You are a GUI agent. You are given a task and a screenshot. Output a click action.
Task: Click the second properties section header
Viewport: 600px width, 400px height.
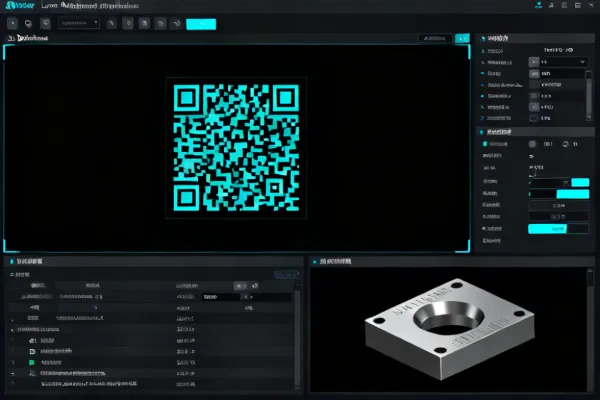(536, 132)
